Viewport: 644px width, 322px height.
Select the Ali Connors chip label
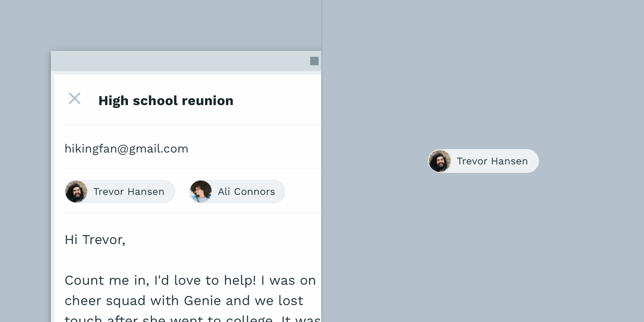(246, 192)
